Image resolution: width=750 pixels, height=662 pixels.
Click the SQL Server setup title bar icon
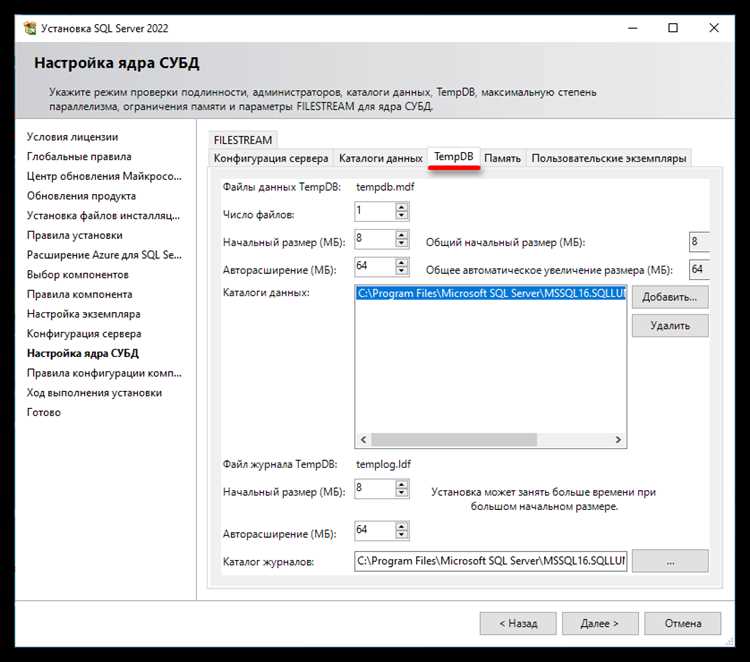(x=30, y=28)
